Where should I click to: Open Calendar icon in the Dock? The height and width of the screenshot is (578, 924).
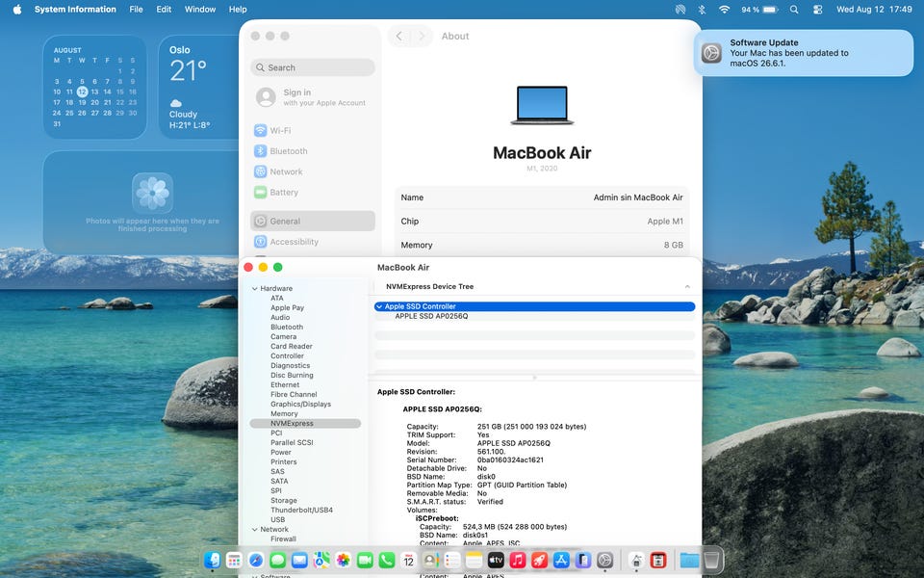pos(408,560)
